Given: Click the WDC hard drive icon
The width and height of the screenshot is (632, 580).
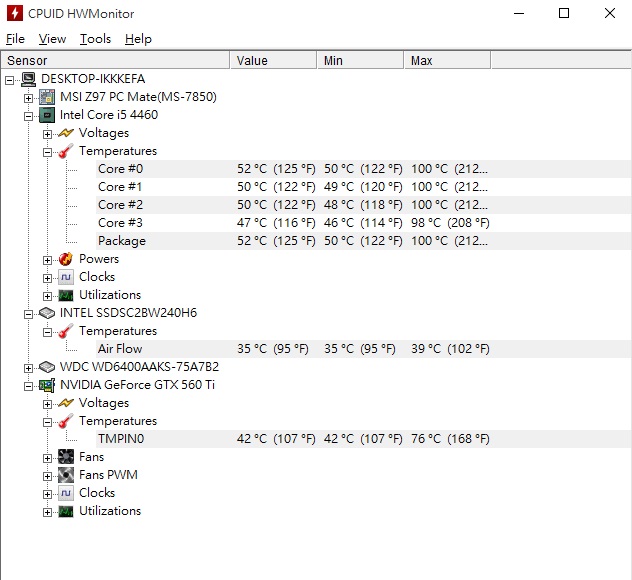Looking at the screenshot, I should pyautogui.click(x=47, y=367).
